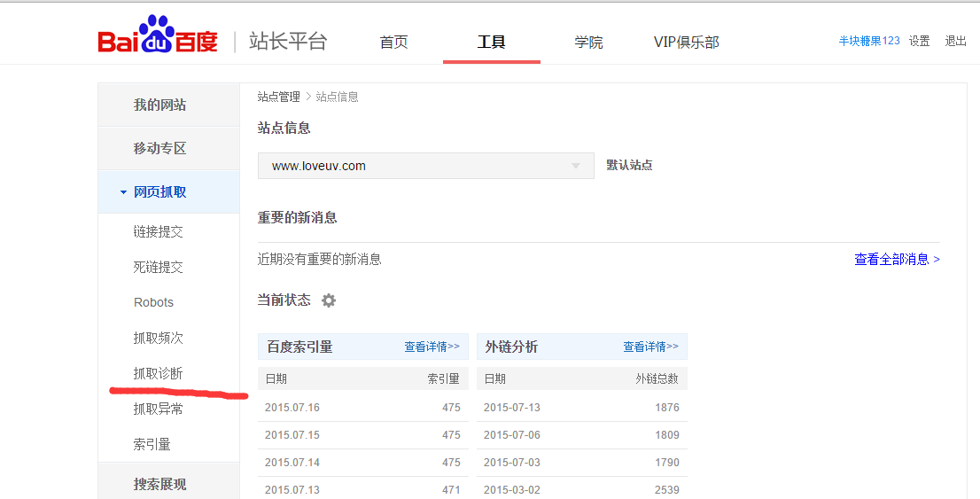Viewport: 980px width, 499px height.
Task: Expand the 搜索展现 sidebar section
Action: pos(168,483)
